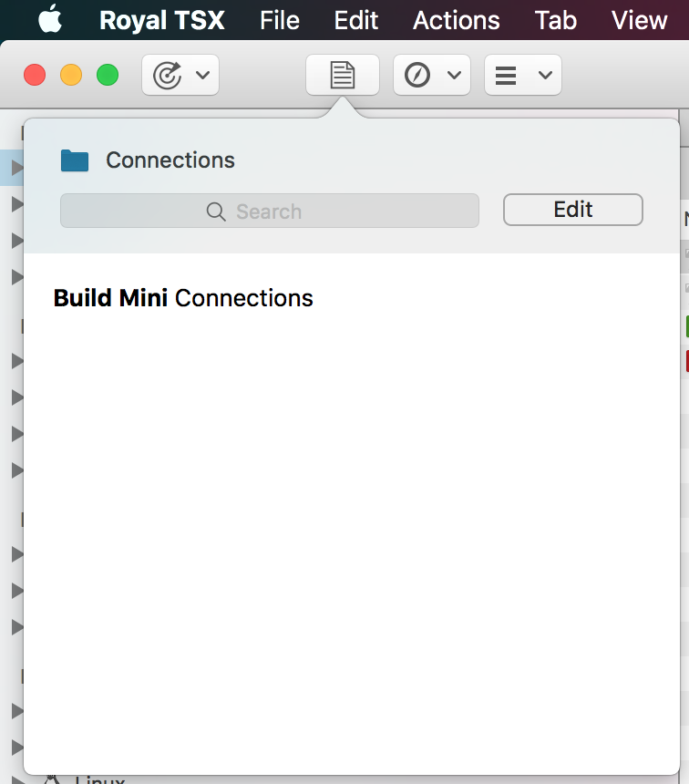689x784 pixels.
Task: Open the Actions menu
Action: tap(456, 20)
